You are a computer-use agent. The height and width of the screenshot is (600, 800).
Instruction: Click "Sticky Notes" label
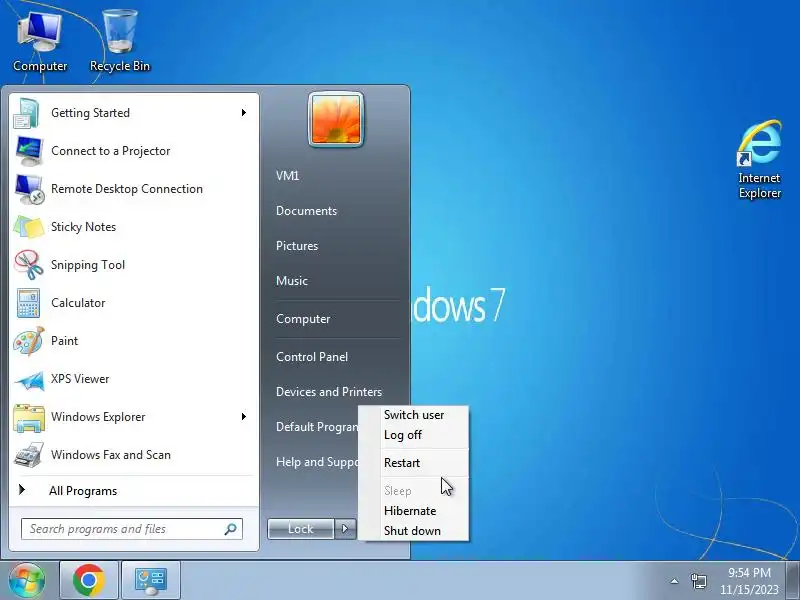tap(83, 227)
